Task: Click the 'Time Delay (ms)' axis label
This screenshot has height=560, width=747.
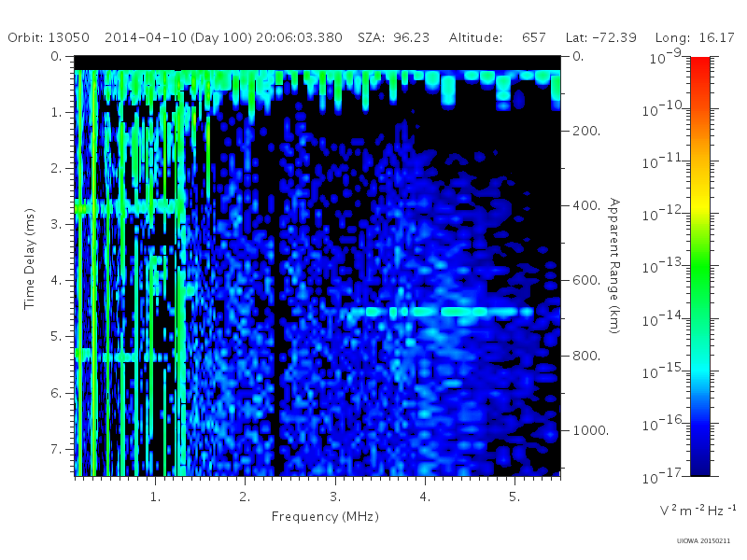Action: click(30, 259)
